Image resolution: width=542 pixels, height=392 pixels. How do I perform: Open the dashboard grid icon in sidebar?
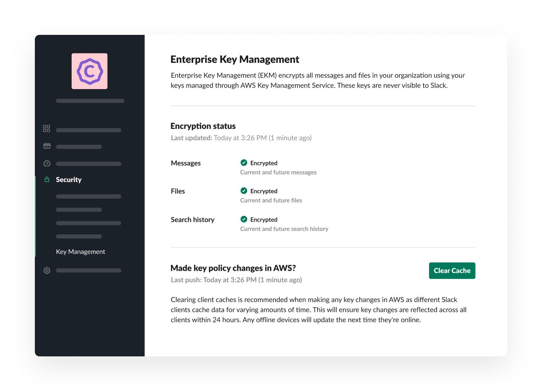(46, 129)
